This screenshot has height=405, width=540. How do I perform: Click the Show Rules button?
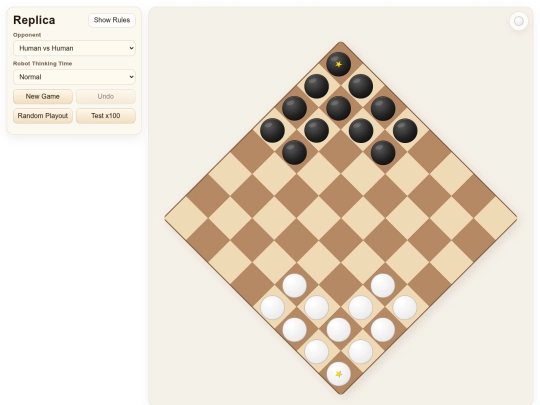tap(112, 20)
